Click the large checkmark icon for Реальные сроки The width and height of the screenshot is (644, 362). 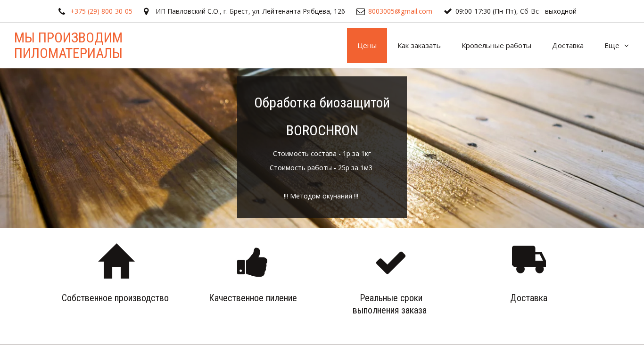pyautogui.click(x=391, y=263)
